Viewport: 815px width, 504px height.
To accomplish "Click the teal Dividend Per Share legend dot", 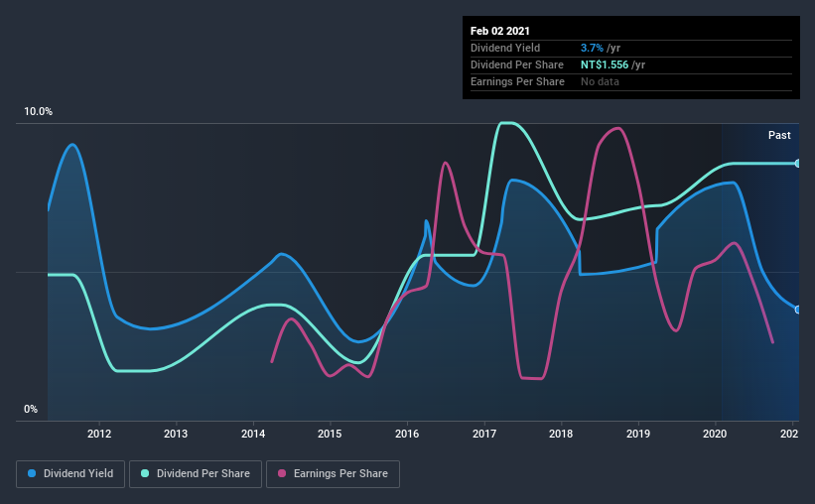I will coord(145,473).
